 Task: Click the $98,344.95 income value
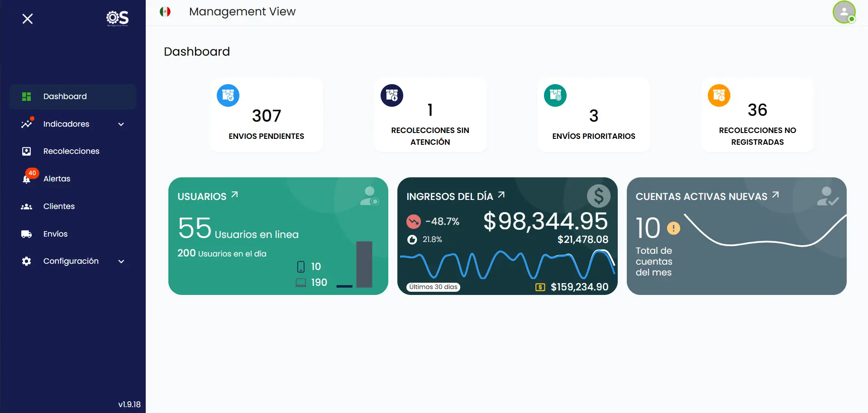(546, 221)
